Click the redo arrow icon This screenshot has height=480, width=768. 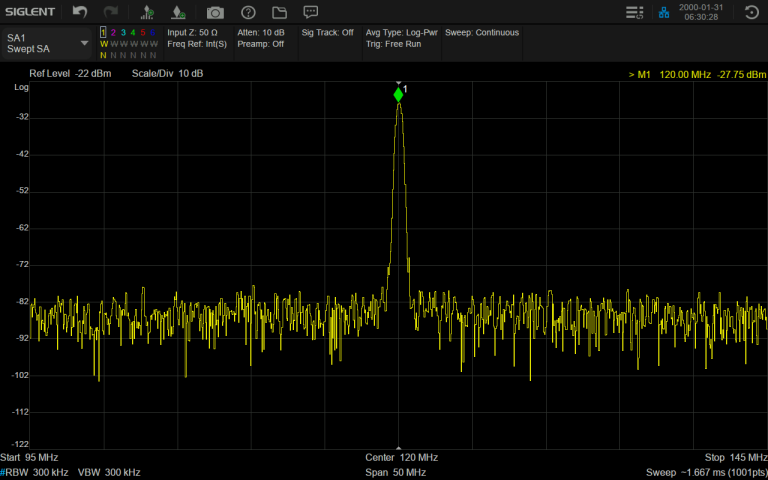pyautogui.click(x=111, y=12)
